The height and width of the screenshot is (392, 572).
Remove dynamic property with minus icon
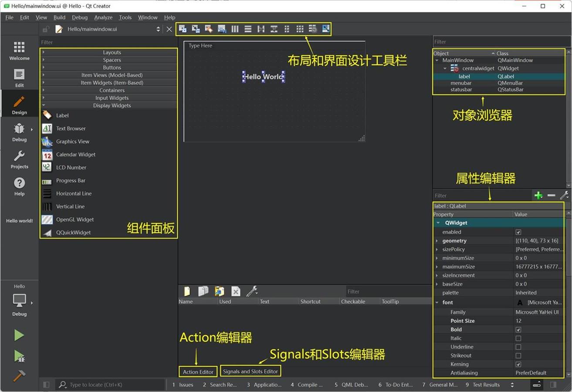pos(551,196)
